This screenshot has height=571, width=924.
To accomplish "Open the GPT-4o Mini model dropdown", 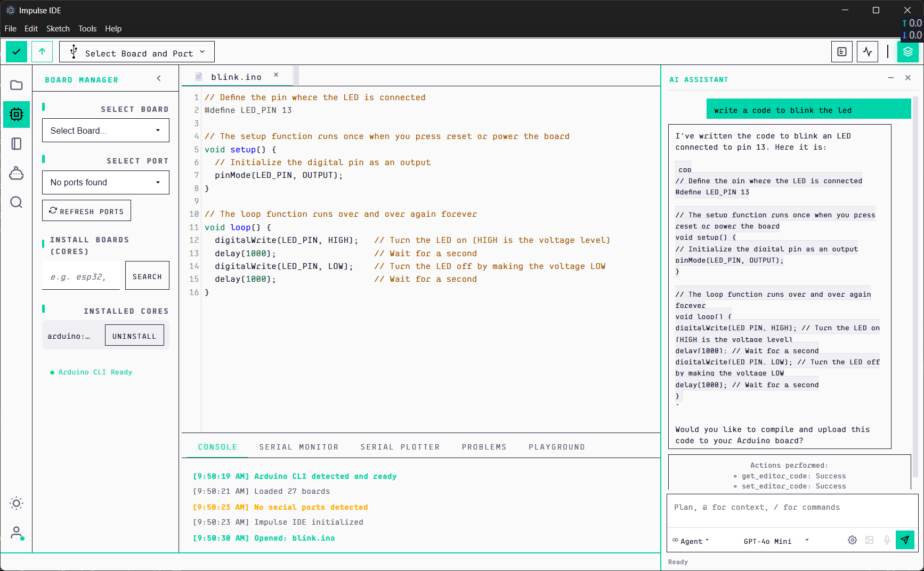I will (x=776, y=541).
